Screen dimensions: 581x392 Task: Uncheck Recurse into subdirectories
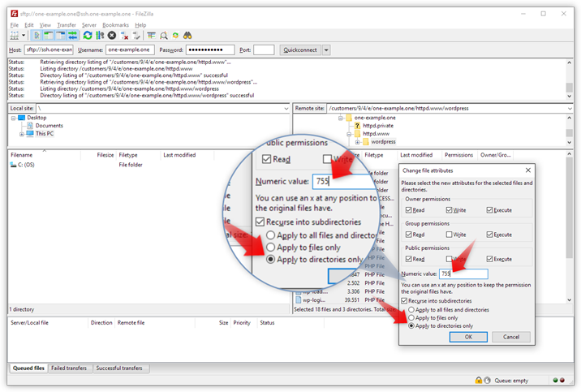click(x=406, y=300)
